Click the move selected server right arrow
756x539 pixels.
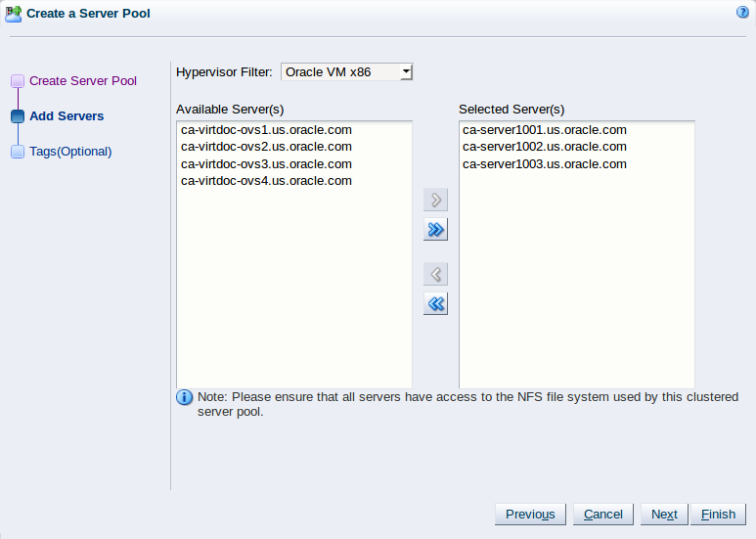click(435, 200)
